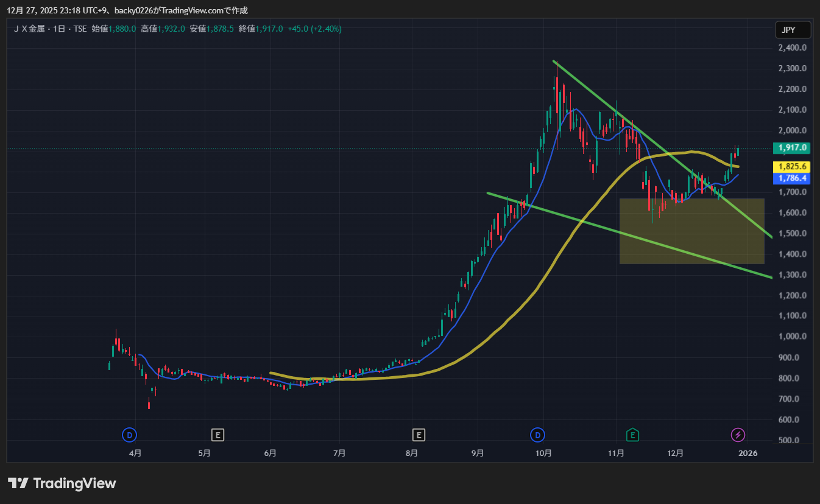This screenshot has height=504, width=820.
Task: Click the 2,400.0 price axis label
Action: tap(792, 47)
